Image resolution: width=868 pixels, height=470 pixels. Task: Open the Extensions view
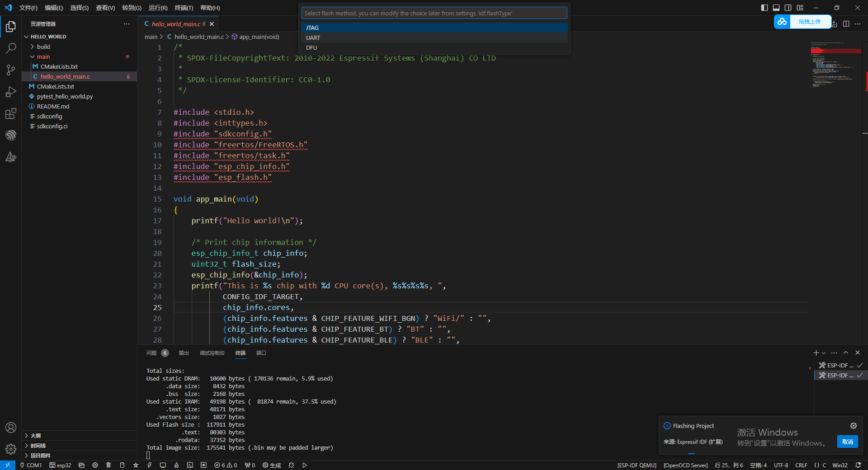click(11, 113)
